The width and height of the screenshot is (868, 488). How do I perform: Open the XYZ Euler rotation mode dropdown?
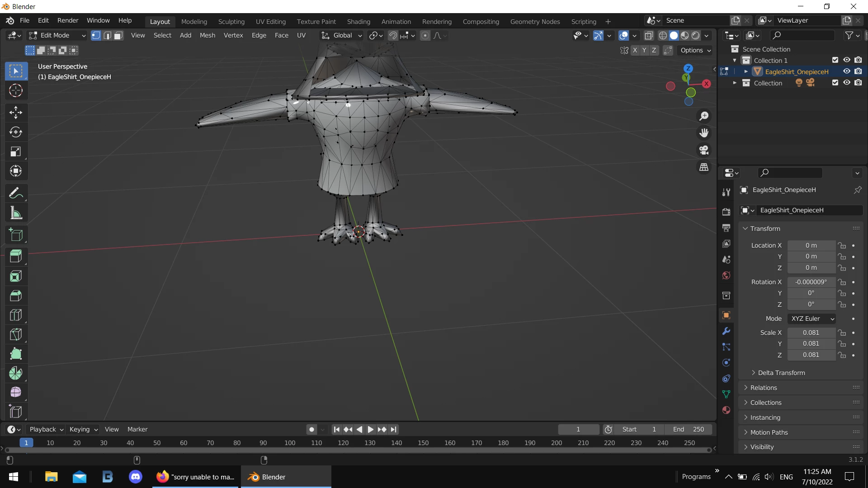[812, 319]
